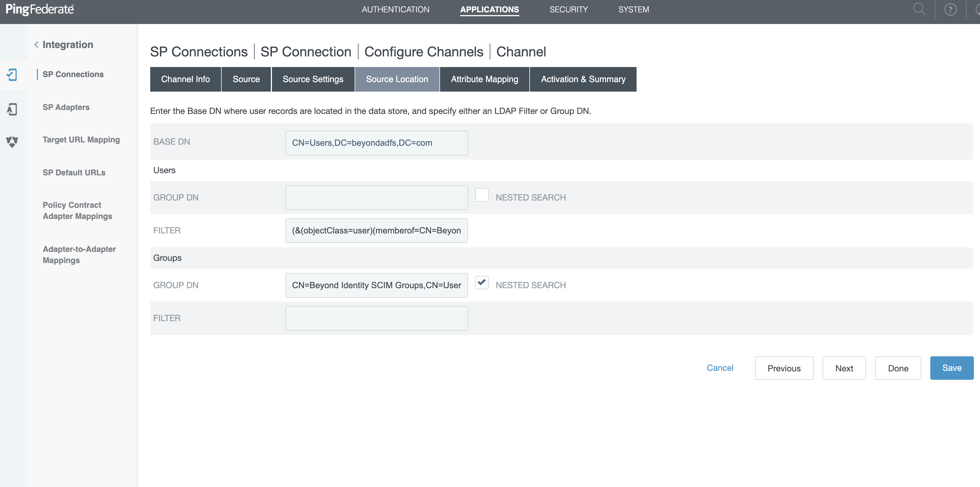The image size is (980, 487).
Task: Open the Security top menu
Action: click(x=568, y=9)
